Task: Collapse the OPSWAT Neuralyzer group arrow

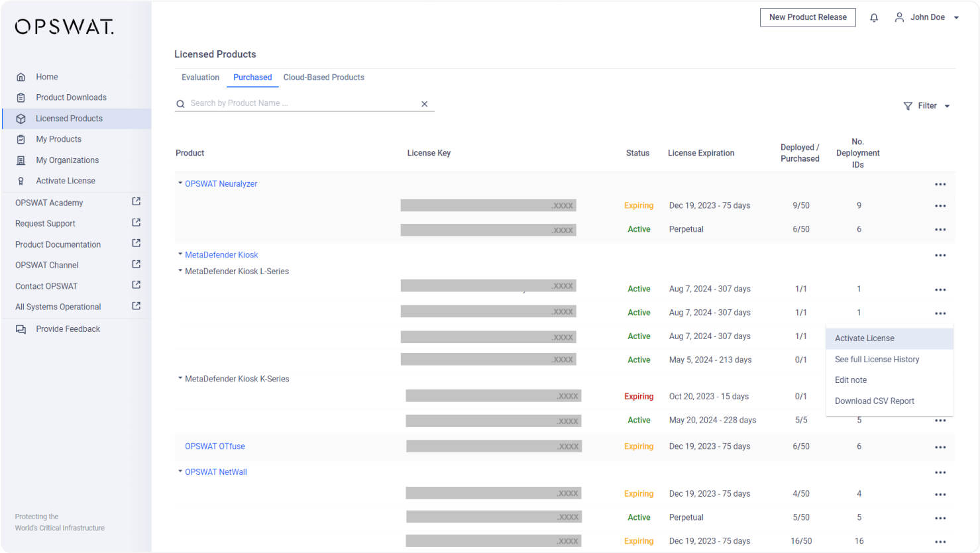Action: tap(180, 183)
